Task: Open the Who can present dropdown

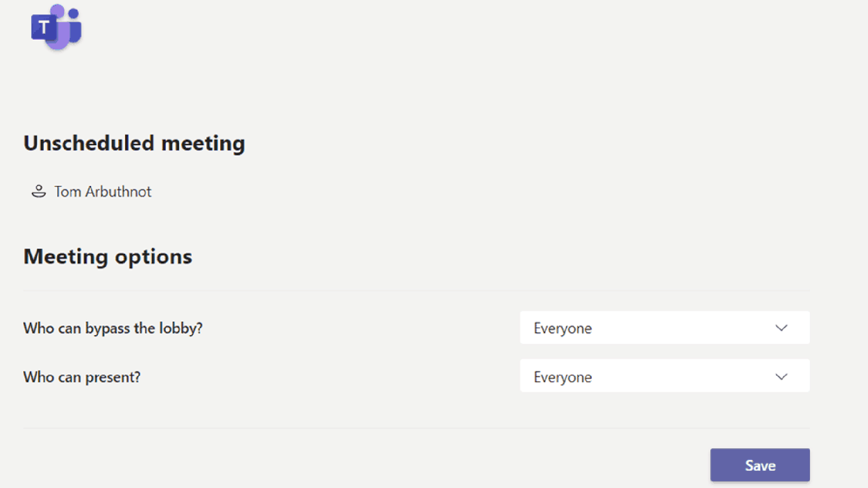Action: click(x=665, y=376)
